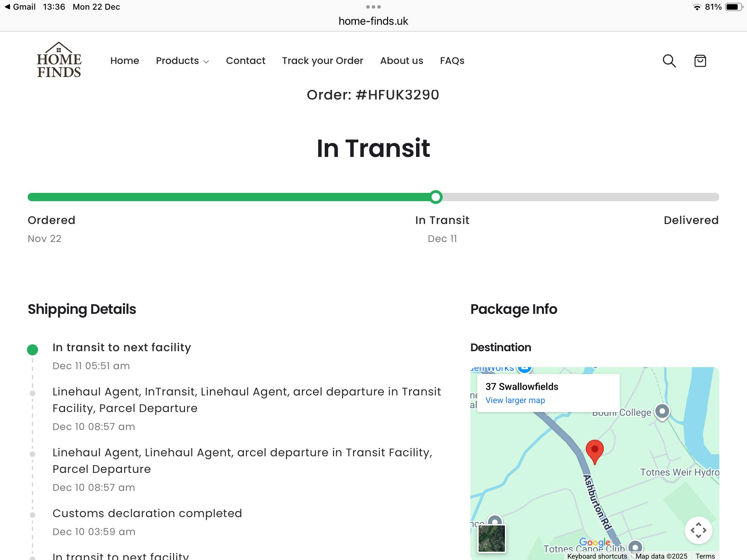Open the Track your Order page

tap(322, 61)
